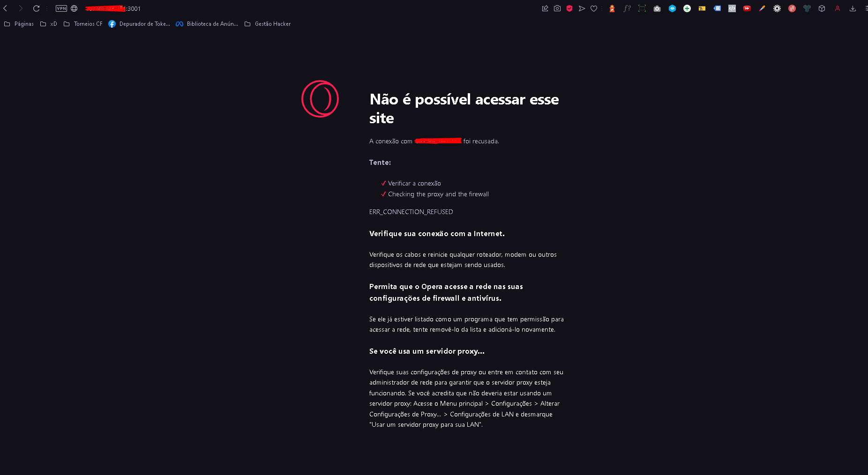
Task: Toggle the heart favorites icon
Action: click(x=593, y=8)
